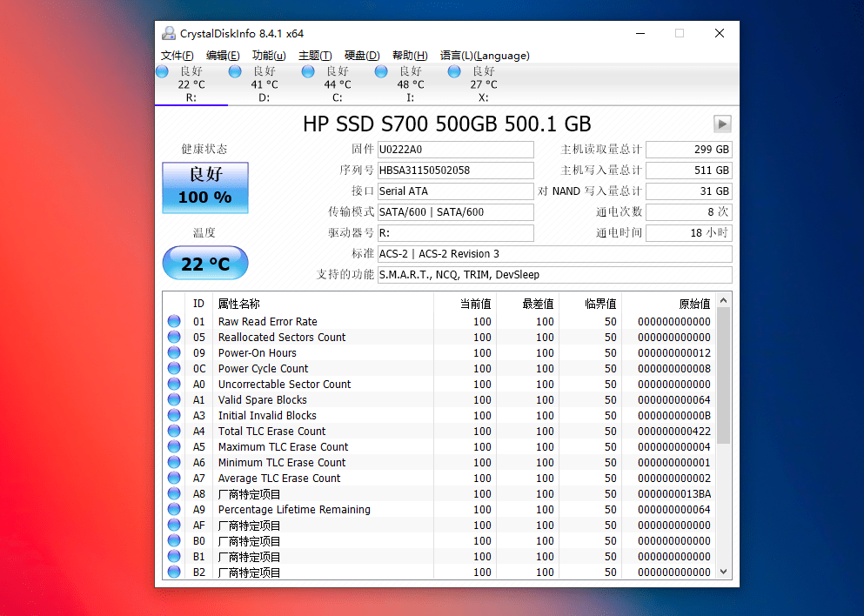This screenshot has height=616, width=864.
Task: Click status orb for Uncorrectable Sector Count
Action: [x=174, y=384]
